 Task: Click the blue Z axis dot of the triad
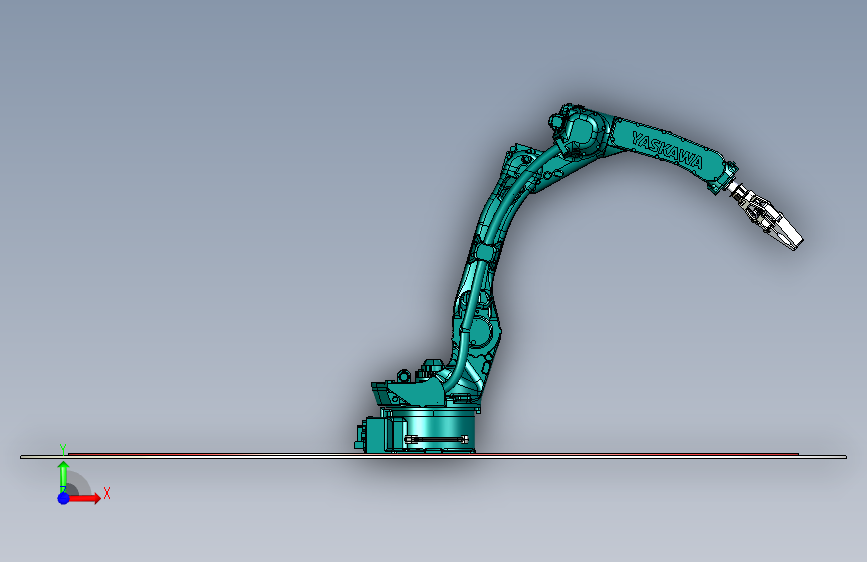63,498
